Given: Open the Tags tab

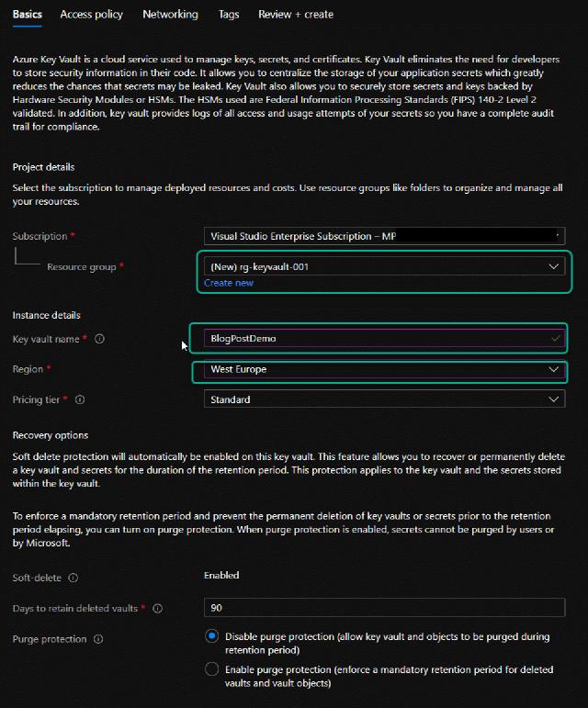Looking at the screenshot, I should [x=229, y=15].
